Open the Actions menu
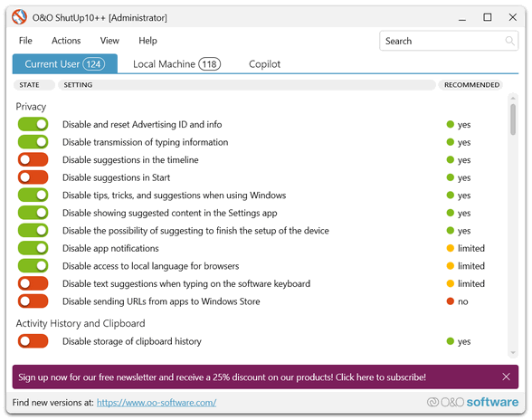 pos(66,41)
